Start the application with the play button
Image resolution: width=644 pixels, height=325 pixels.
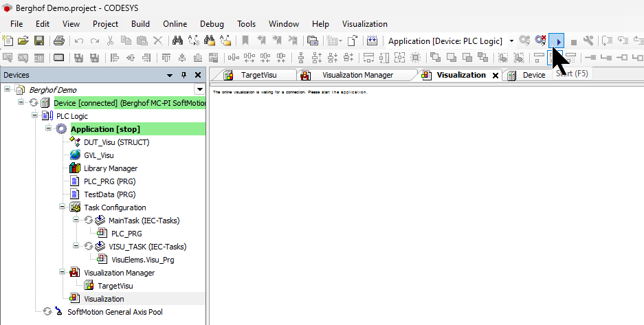coord(557,41)
